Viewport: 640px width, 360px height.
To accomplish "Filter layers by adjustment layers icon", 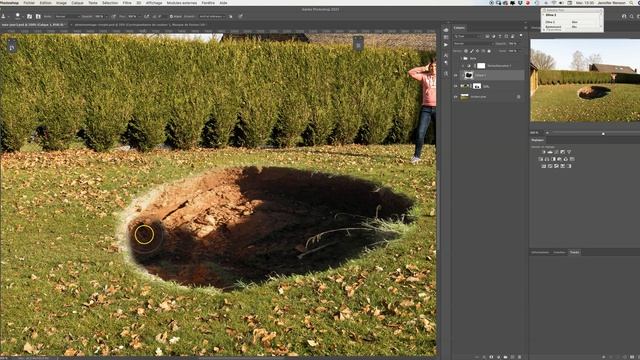I will pos(493,36).
